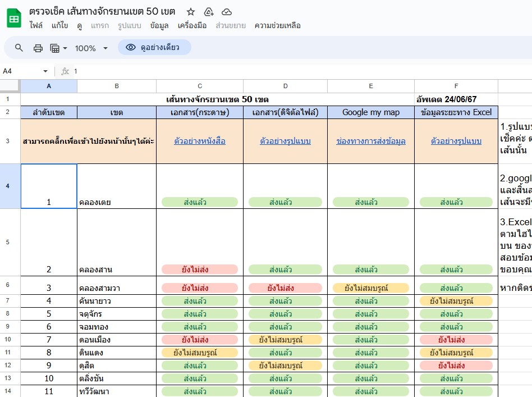
Task: Click the document title text
Action: click(102, 12)
